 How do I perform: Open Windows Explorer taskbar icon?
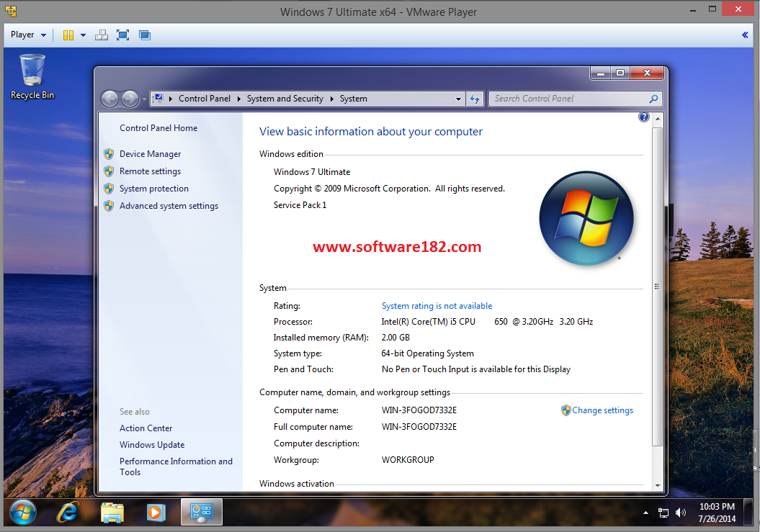click(x=112, y=512)
